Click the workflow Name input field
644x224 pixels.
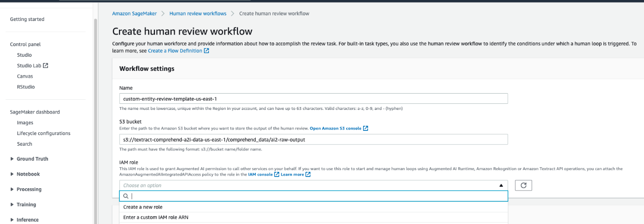(x=313, y=99)
